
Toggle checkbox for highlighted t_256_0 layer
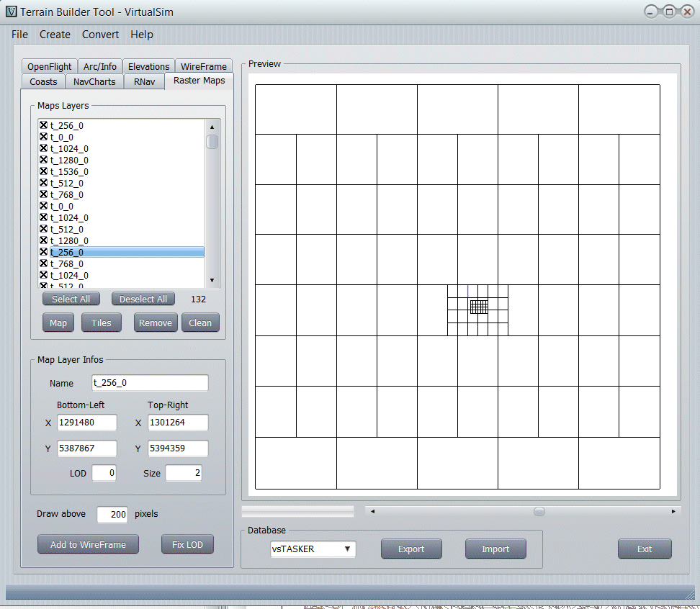click(x=43, y=252)
